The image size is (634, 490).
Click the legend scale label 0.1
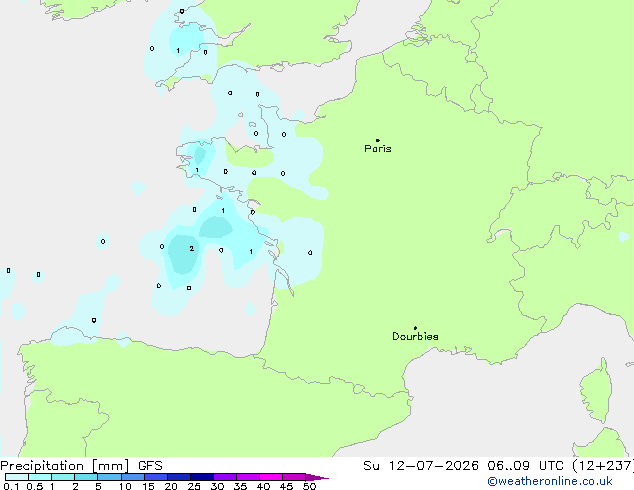click(11, 486)
